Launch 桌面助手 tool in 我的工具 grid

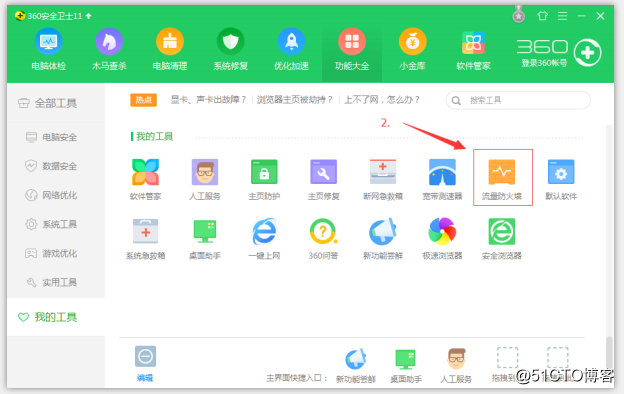[205, 238]
